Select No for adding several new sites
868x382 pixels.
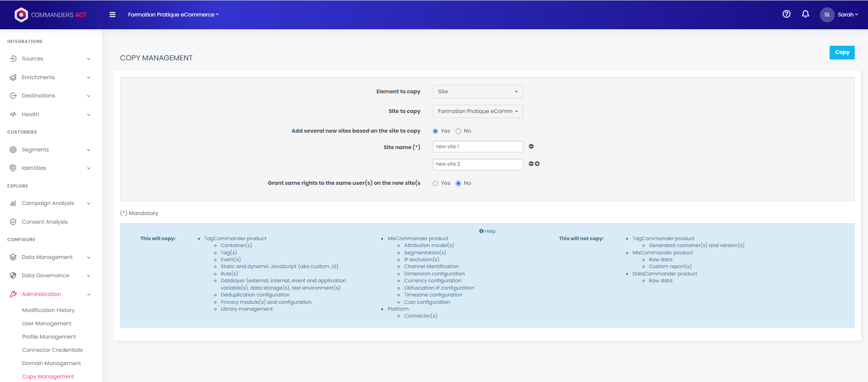[x=458, y=131]
